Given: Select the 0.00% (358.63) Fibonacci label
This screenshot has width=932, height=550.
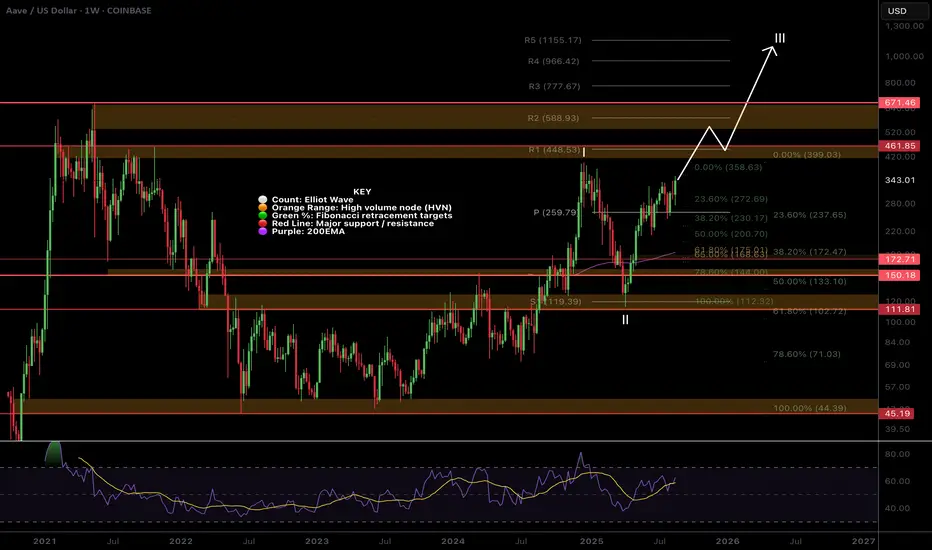Looking at the screenshot, I should point(728,168).
